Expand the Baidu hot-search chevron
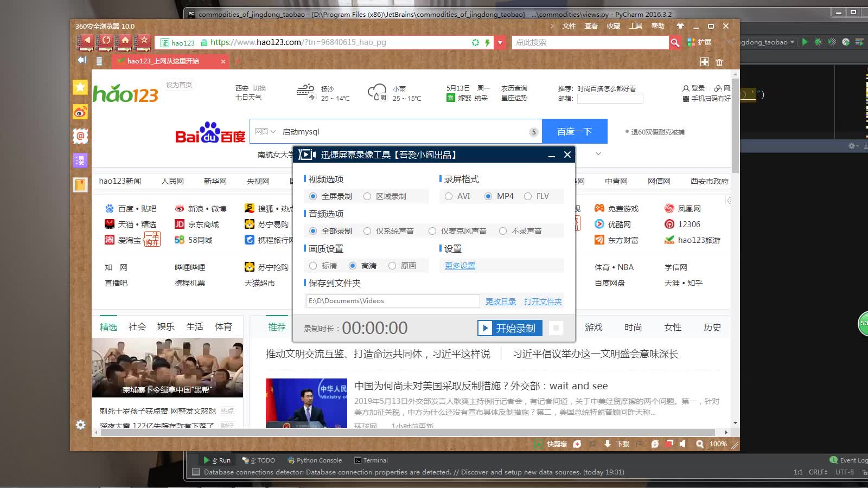The image size is (868, 488). (598, 154)
